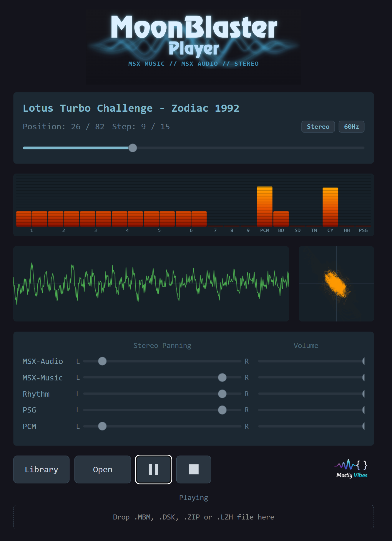Click the PCM volume slider handle
This screenshot has height=541, width=392.
pyautogui.click(x=363, y=426)
